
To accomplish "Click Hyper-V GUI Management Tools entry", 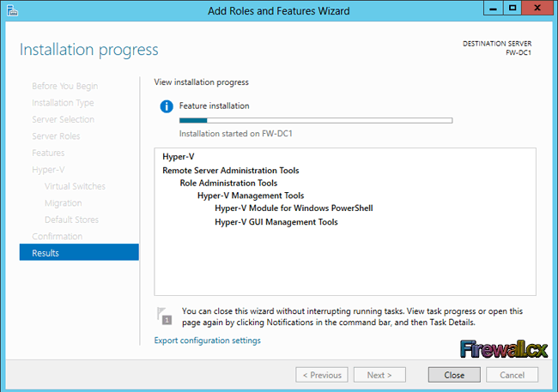I will 276,222.
